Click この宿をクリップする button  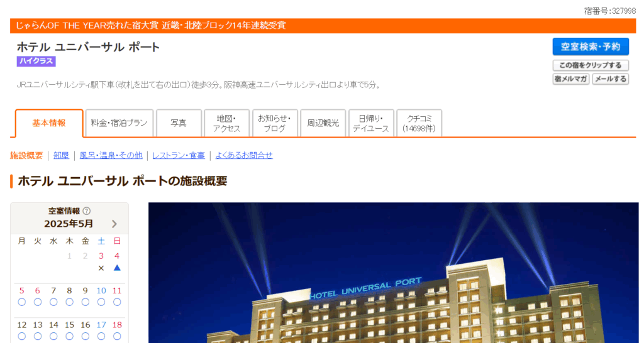click(591, 65)
